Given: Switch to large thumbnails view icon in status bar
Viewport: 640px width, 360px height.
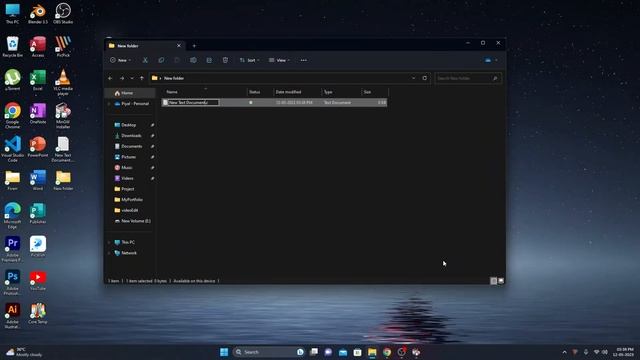Looking at the screenshot, I should (501, 281).
